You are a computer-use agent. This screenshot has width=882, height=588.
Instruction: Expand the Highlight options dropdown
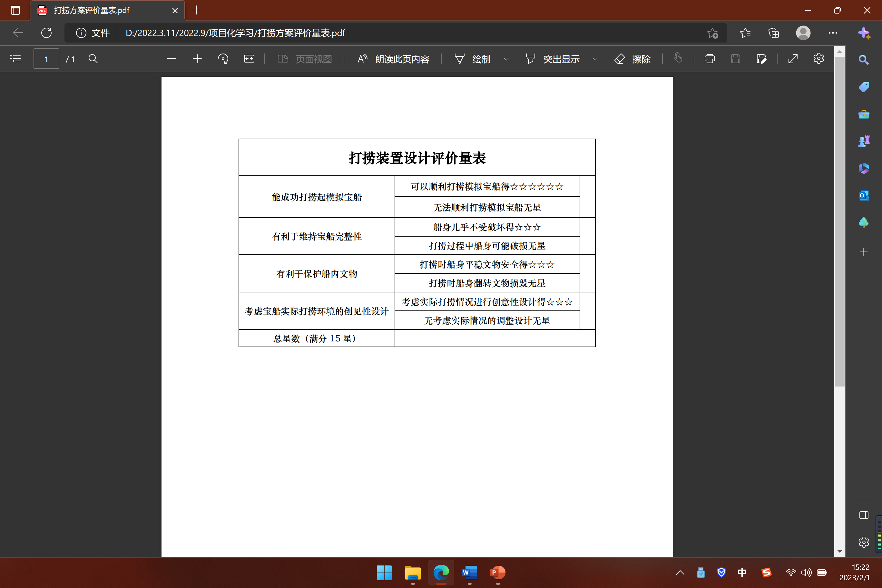[595, 59]
